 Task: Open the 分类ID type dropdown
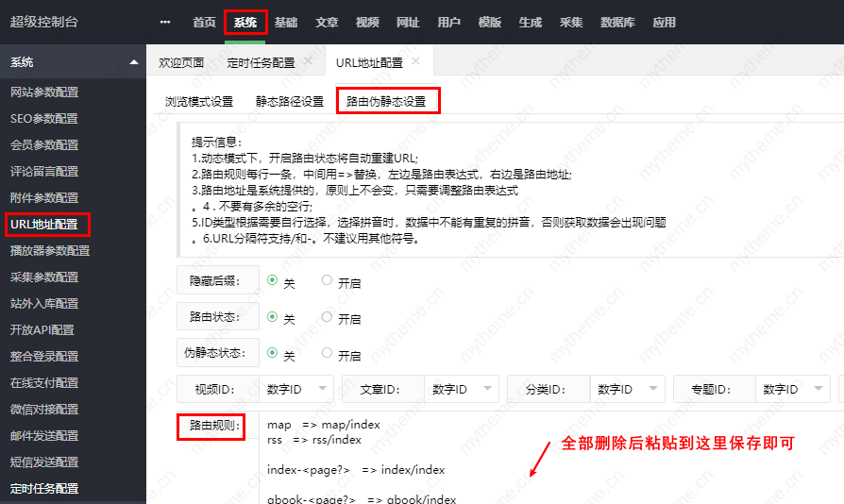pyautogui.click(x=627, y=388)
